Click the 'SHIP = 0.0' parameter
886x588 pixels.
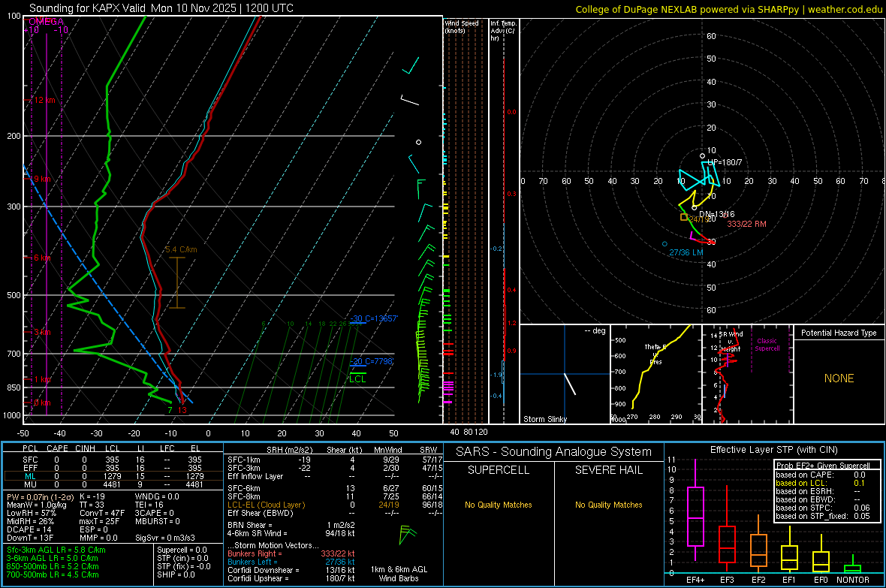pos(176,574)
